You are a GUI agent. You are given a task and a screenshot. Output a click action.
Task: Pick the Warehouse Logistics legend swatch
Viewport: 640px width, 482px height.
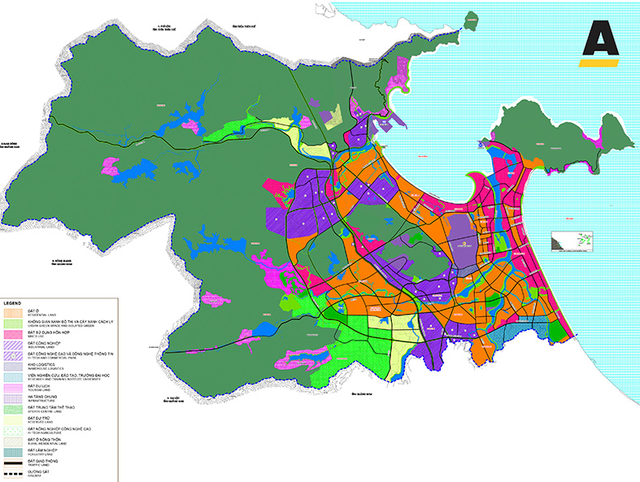14,366
